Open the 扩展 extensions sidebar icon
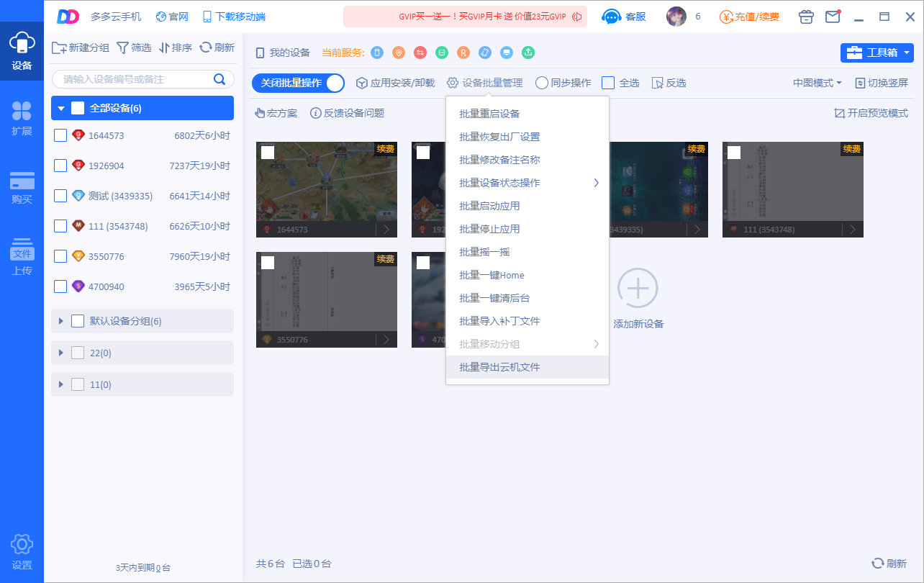924x583 pixels. pos(22,118)
